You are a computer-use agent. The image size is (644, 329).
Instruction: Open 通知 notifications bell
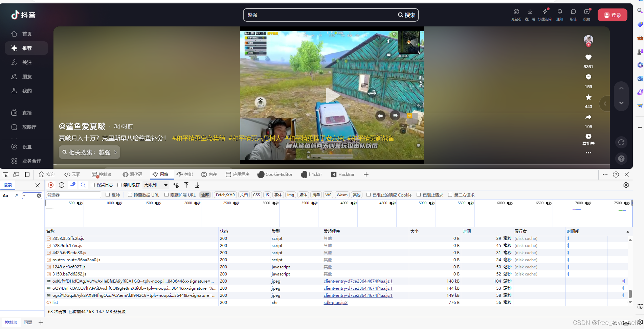(x=560, y=15)
